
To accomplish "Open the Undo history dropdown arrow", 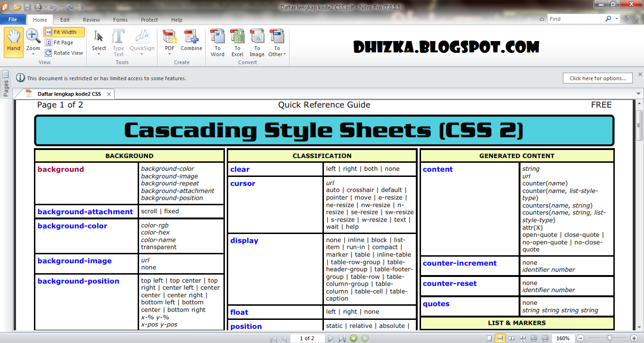I will click(60, 8).
